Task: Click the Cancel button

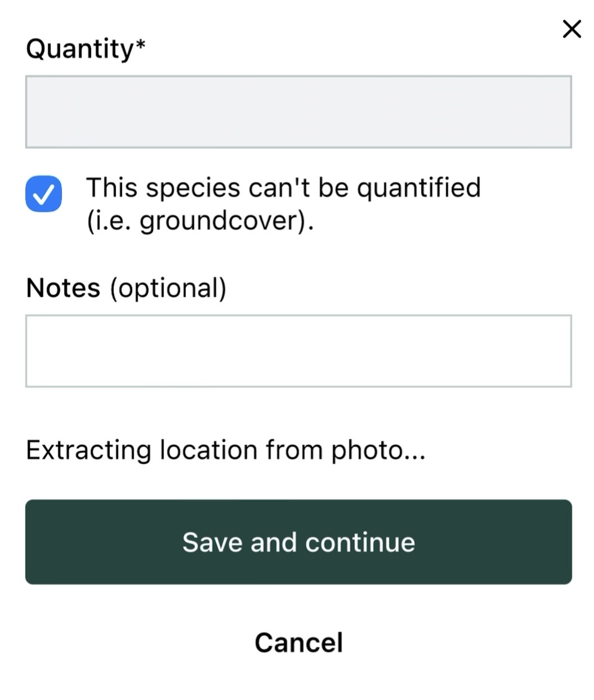Action: click(x=298, y=642)
